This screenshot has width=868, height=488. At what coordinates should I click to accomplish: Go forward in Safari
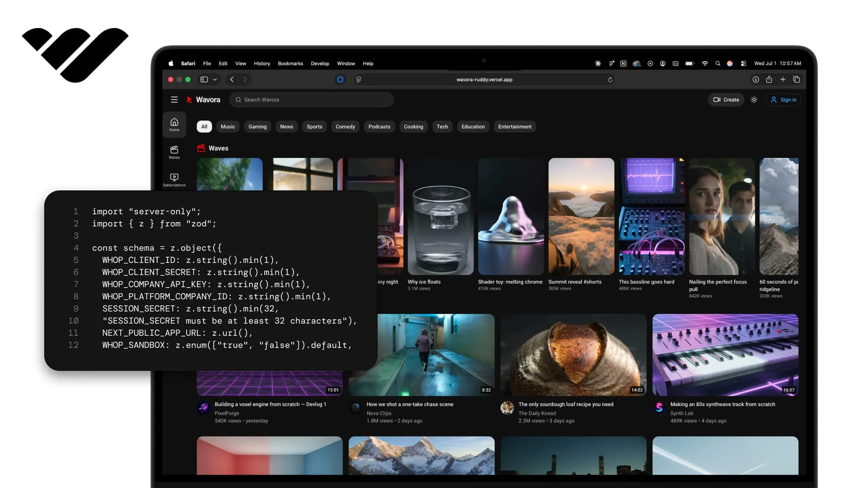point(245,79)
